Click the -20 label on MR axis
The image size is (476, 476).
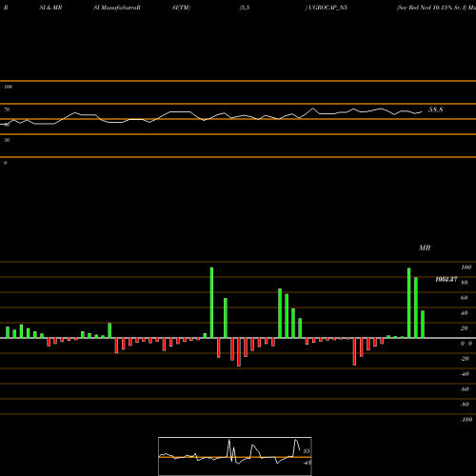[x=465, y=359]
